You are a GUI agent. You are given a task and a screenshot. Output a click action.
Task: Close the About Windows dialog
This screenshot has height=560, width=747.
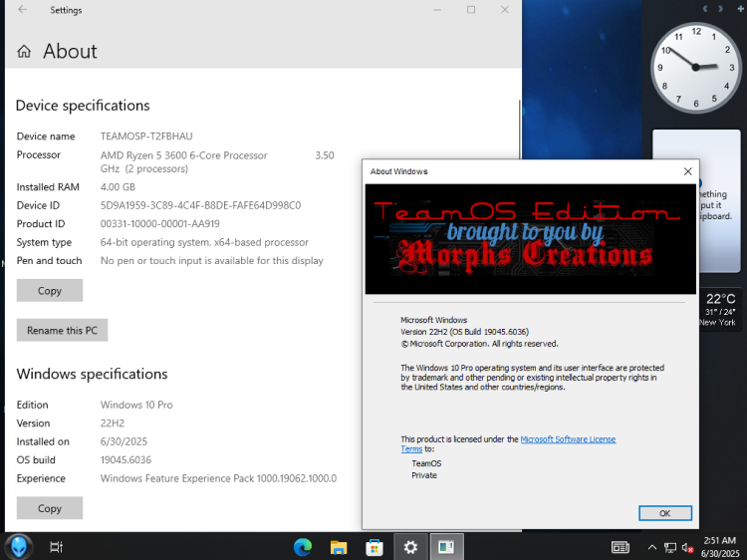(x=687, y=171)
